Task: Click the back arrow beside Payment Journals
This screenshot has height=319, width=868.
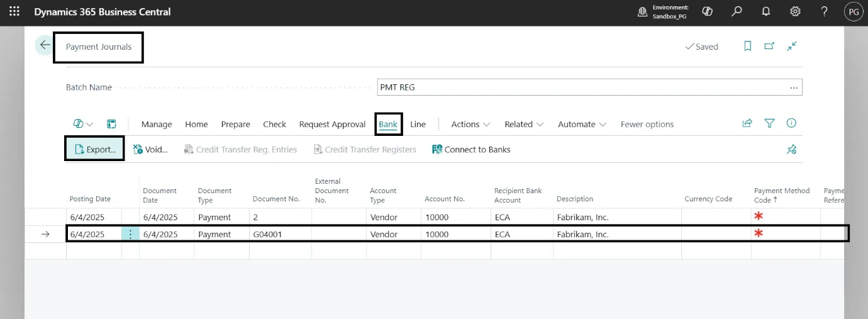Action: coord(45,46)
